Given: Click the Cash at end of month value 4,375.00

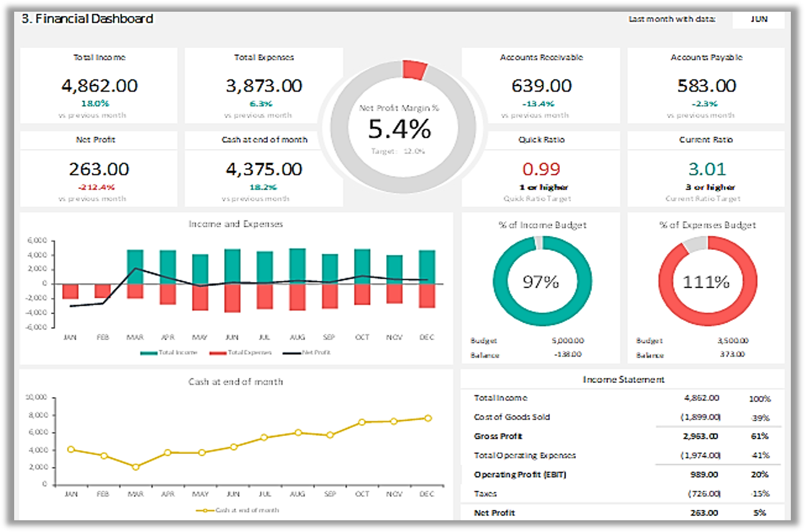Looking at the screenshot, I should [264, 169].
